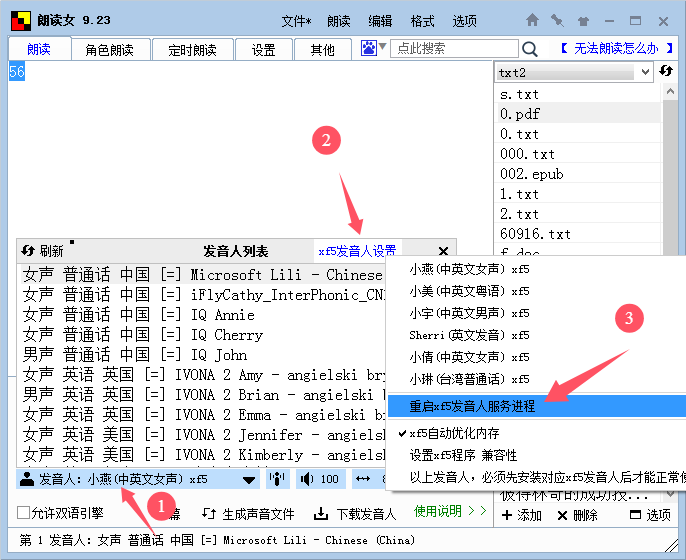The height and width of the screenshot is (560, 686).
Task: Click the pin icon in title bar
Action: pos(557,20)
